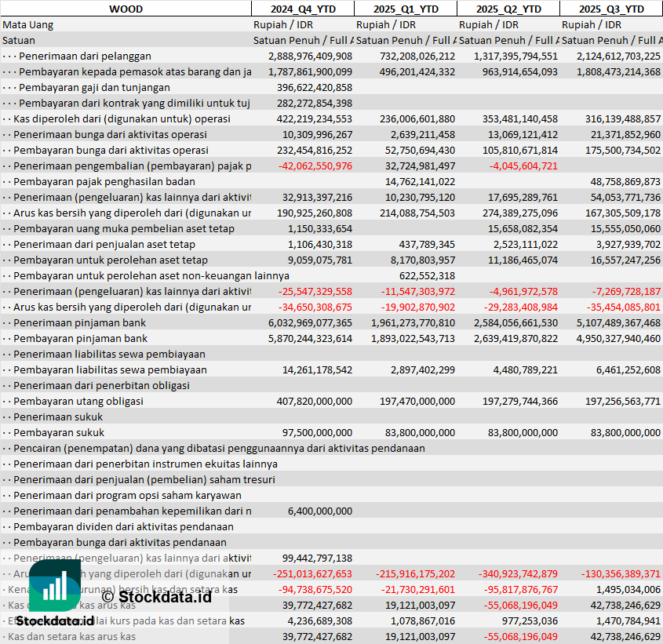
Task: Select the value 407,820,000,000
Action: (314, 401)
